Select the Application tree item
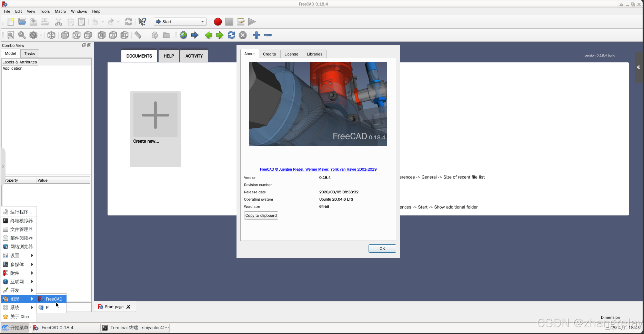 (x=13, y=68)
